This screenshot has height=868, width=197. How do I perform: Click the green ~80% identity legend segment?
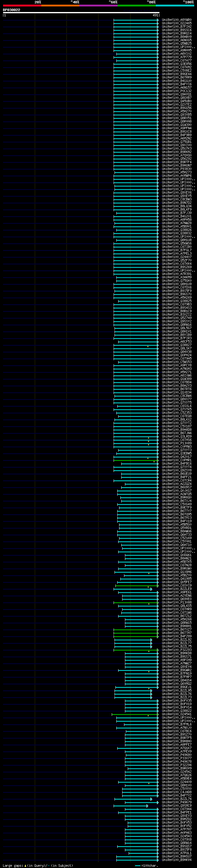[137, 6]
